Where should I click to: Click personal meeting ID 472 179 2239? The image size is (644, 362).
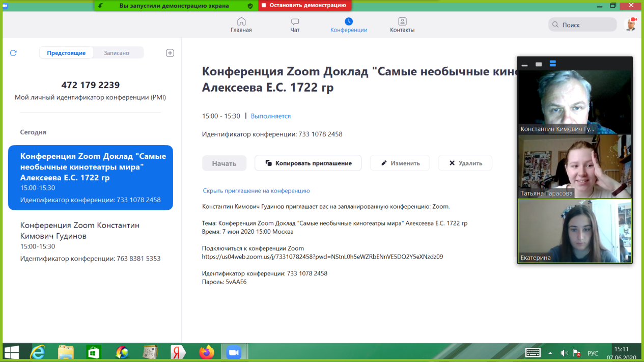pos(91,85)
